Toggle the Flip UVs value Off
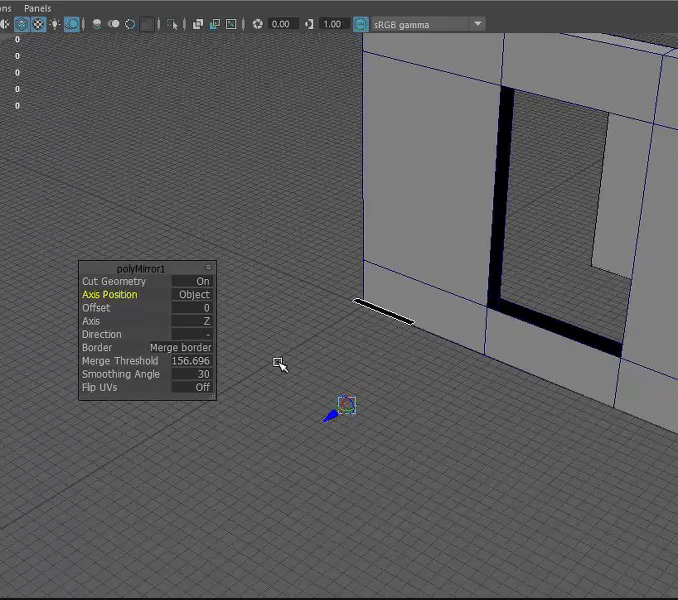This screenshot has width=678, height=600. (192, 387)
